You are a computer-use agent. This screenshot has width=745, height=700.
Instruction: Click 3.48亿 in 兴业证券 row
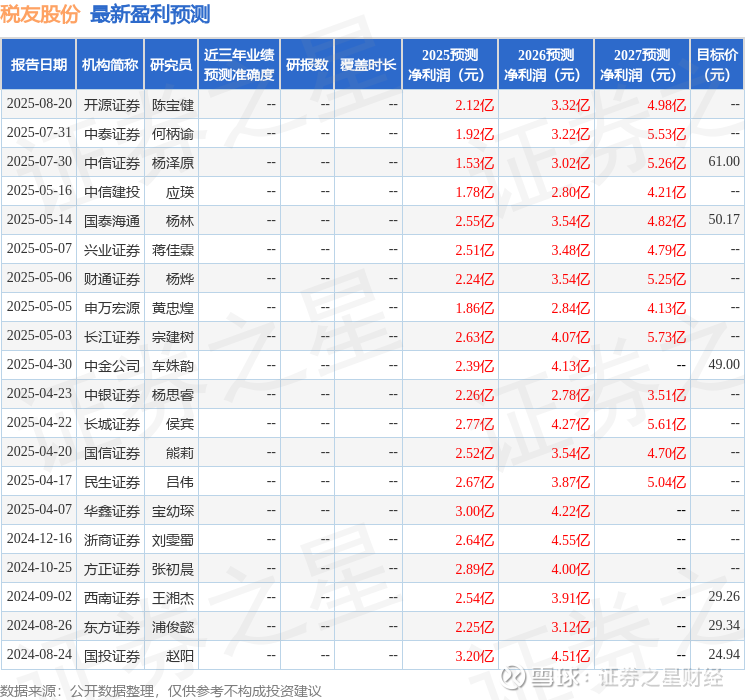pyautogui.click(x=571, y=250)
